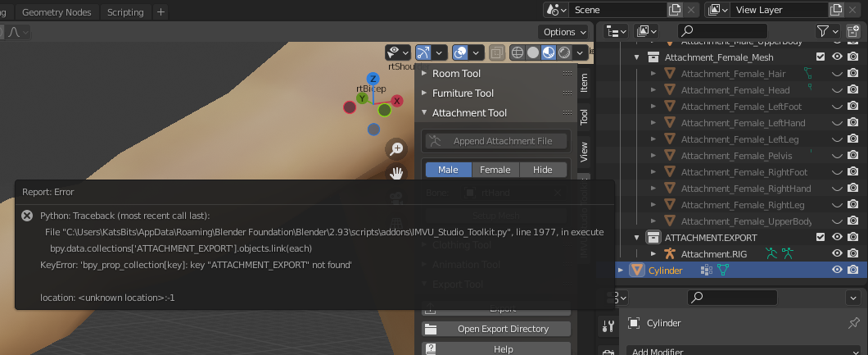Image resolution: width=868 pixels, height=355 pixels.
Task: Click the Open Export Directory button
Action: coord(495,329)
